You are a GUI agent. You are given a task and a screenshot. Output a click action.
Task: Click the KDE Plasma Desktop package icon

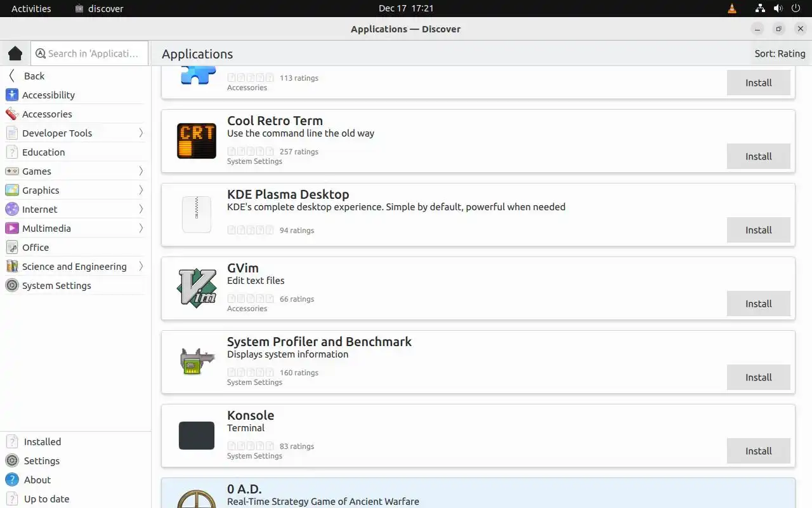[x=197, y=215]
